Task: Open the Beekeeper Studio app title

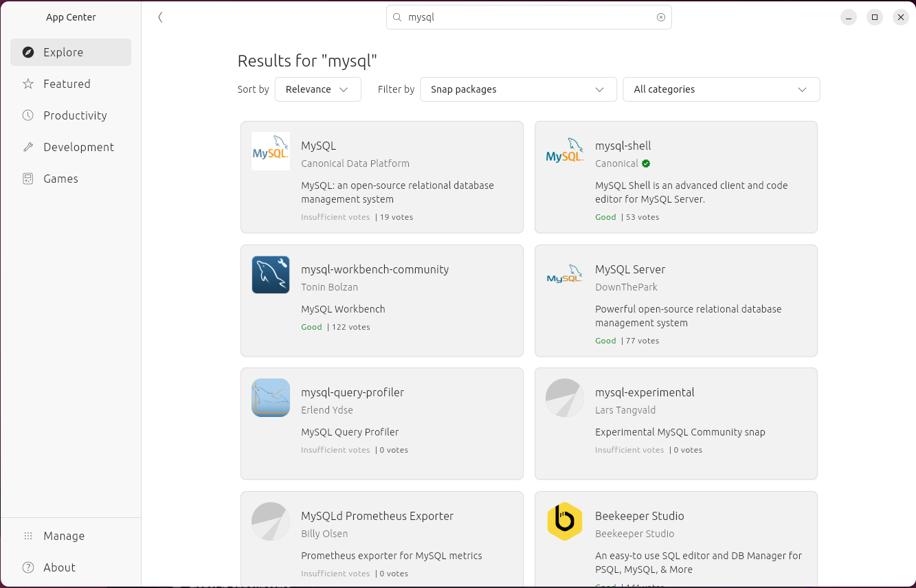Action: coord(640,516)
